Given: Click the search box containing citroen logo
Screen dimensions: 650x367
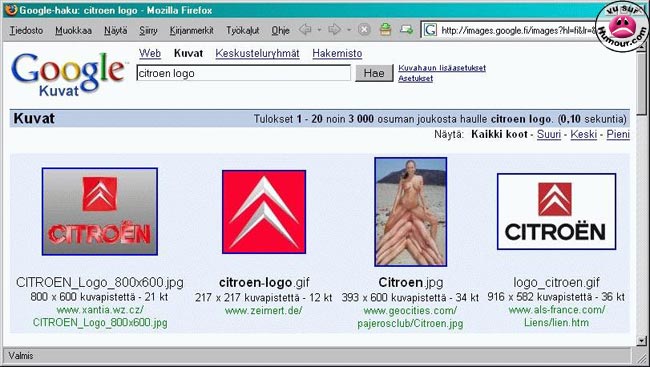Looking at the screenshot, I should click(x=243, y=73).
